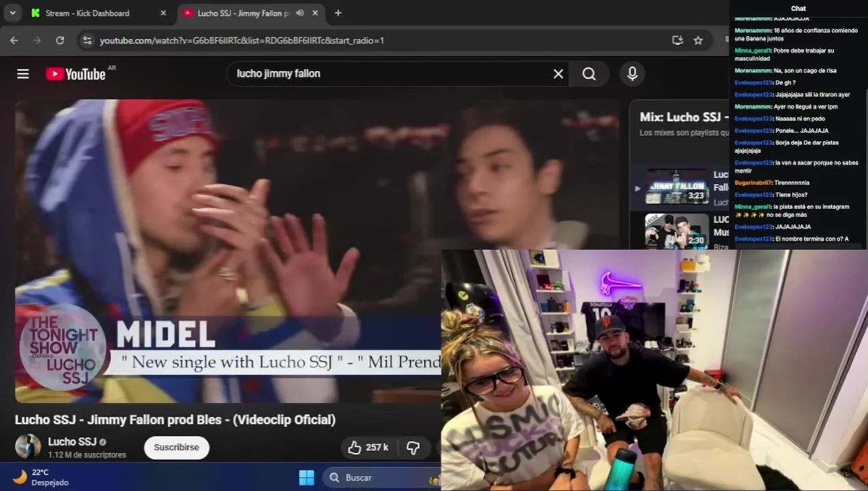Open the Lucho SSJ channel name link
This screenshot has width=868, height=491.
pos(72,442)
